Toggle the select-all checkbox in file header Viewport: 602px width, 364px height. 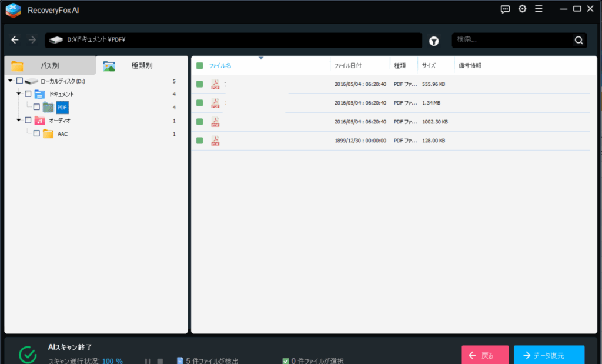[x=200, y=66]
